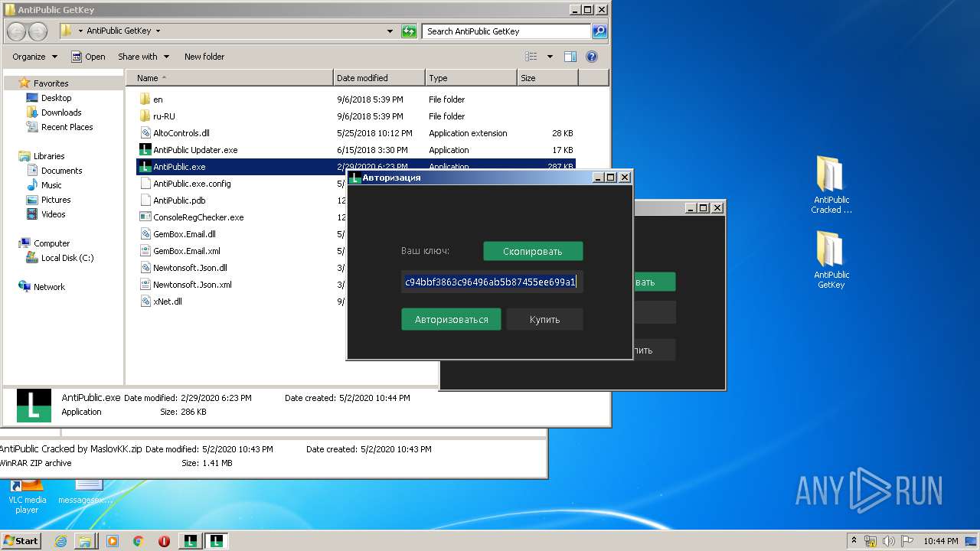The width and height of the screenshot is (980, 551).
Task: Sort by the Size column header
Action: point(547,78)
